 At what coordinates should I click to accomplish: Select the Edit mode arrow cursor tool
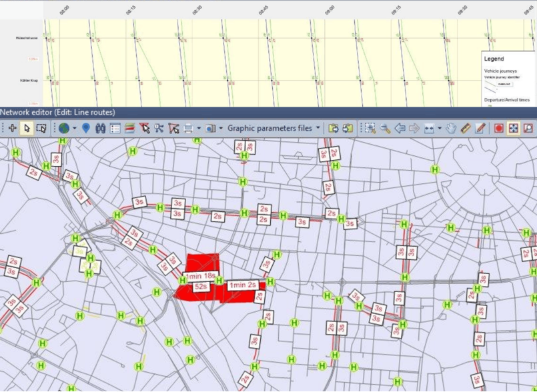coord(27,129)
